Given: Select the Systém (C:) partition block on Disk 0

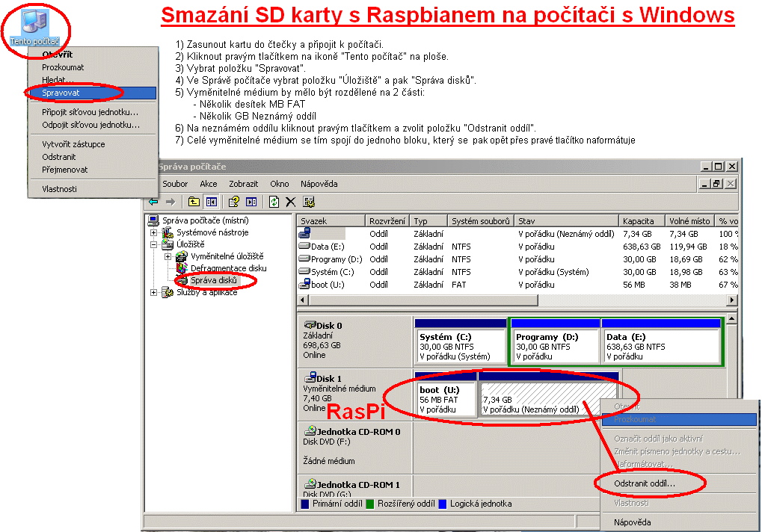Looking at the screenshot, I should tap(460, 341).
